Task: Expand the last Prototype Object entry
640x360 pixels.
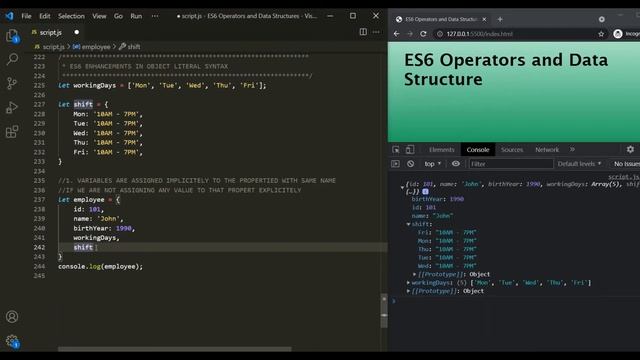Action: pyautogui.click(x=408, y=291)
